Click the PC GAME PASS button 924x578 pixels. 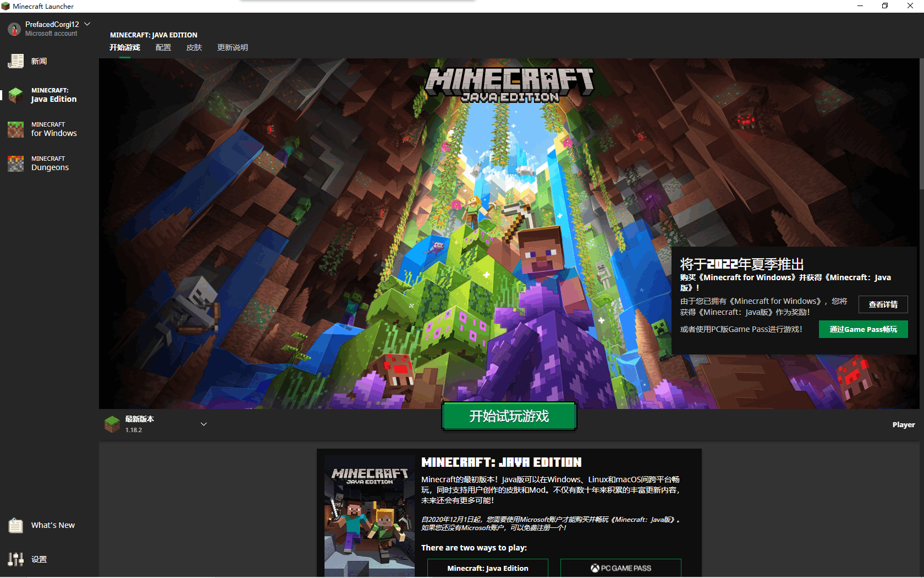point(620,568)
